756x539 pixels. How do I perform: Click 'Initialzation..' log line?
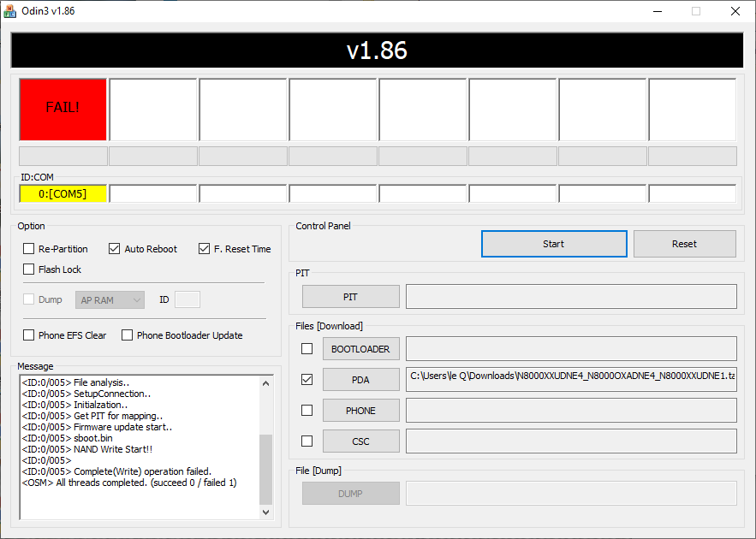pyautogui.click(x=74, y=405)
